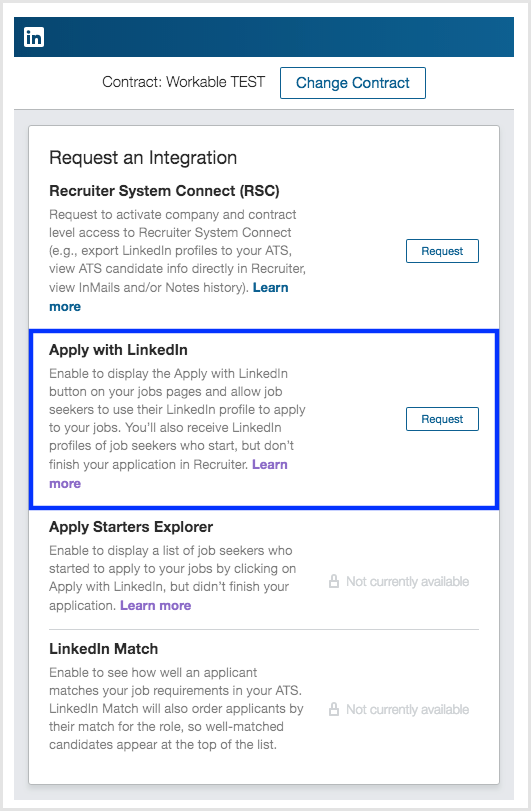Click the LinkedIn logo in the header
Image resolution: width=531 pixels, height=811 pixels.
pos(34,37)
